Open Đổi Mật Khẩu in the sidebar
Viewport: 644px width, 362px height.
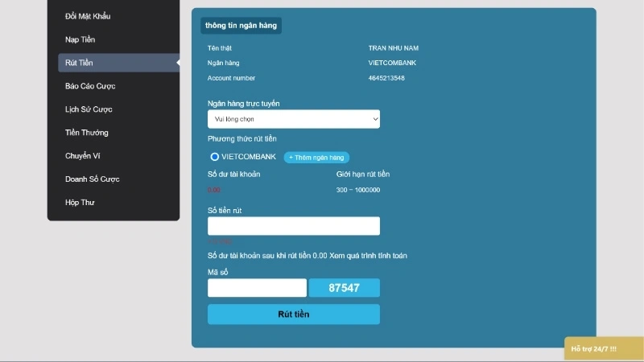pyautogui.click(x=87, y=16)
